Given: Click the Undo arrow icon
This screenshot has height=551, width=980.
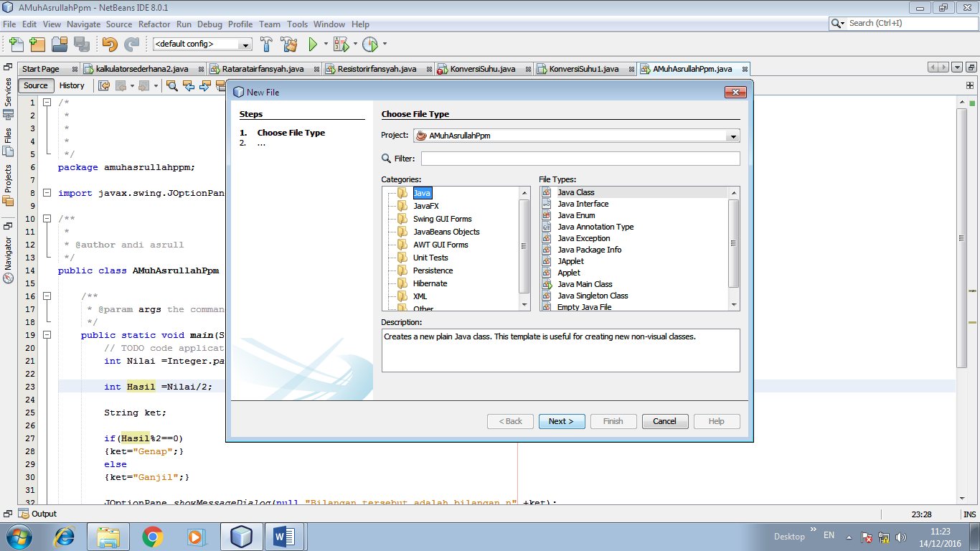Looking at the screenshot, I should [110, 44].
